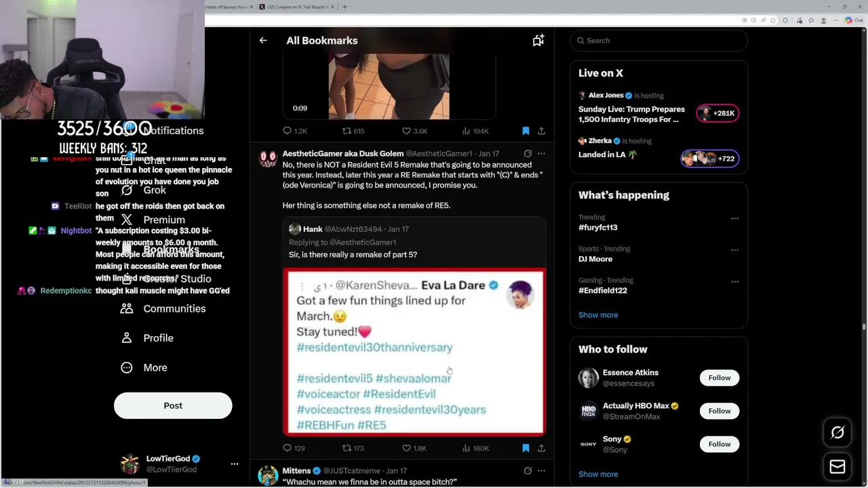
Task: Open the #furyfc113 trending topic
Action: click(x=597, y=228)
